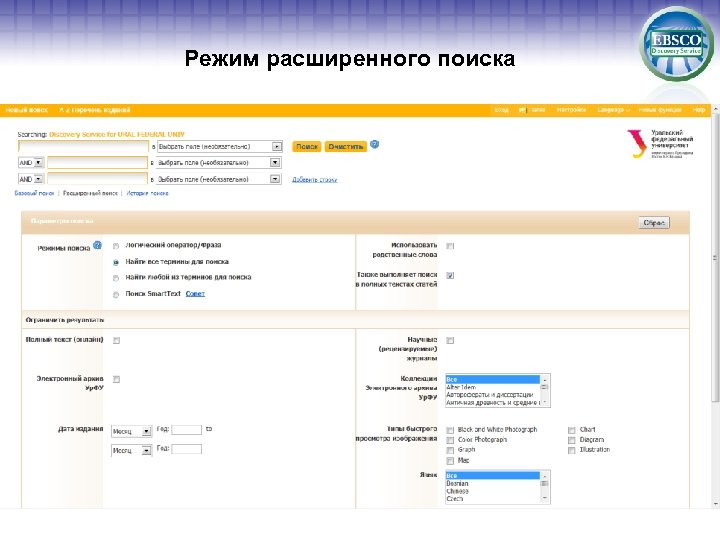Select Chinese in the language list
The image size is (720, 540).
[493, 491]
